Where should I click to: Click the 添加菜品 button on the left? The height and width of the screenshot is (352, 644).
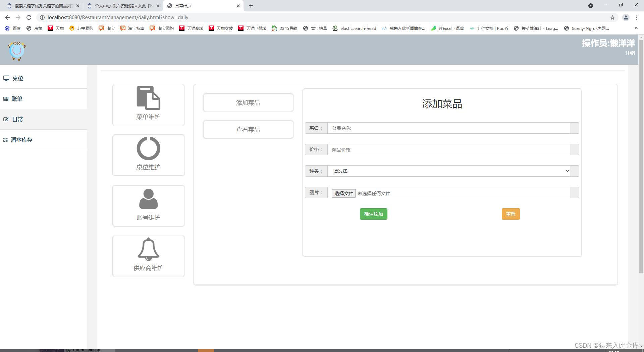pyautogui.click(x=248, y=103)
